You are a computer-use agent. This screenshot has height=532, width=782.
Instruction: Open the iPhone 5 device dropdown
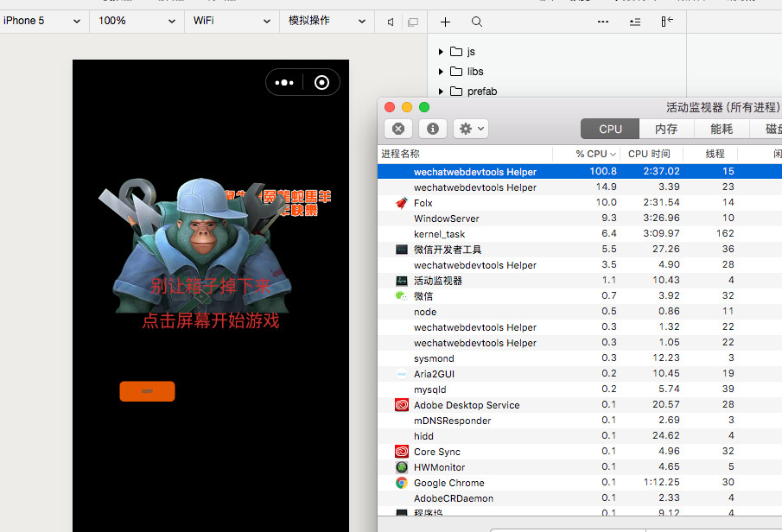[x=42, y=21]
